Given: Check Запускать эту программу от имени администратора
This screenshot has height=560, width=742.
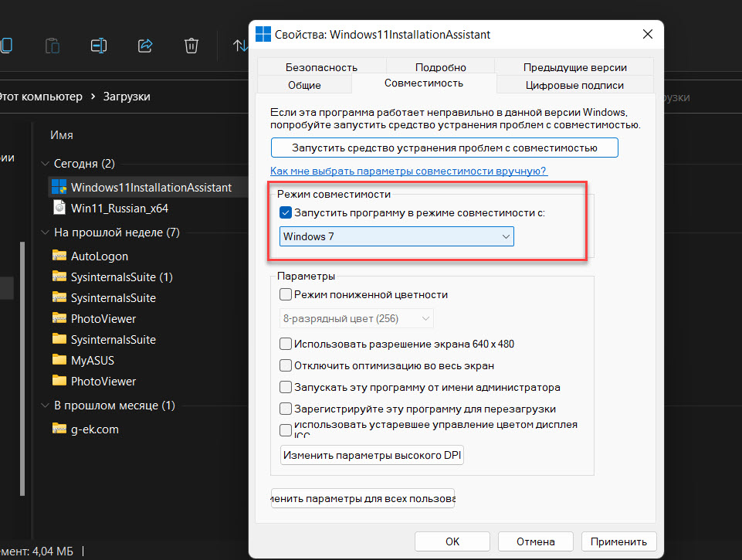Looking at the screenshot, I should [286, 387].
